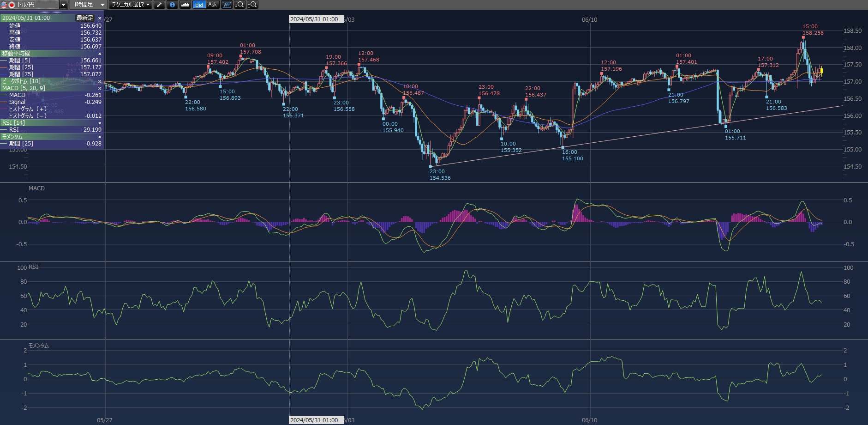Switch price display to Ask
Viewport: 868px width, 425px height.
(212, 5)
